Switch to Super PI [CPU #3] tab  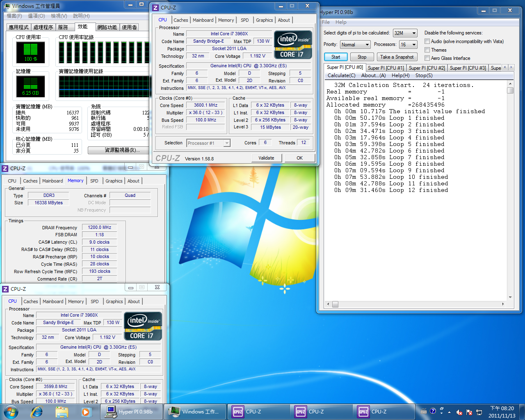click(x=468, y=68)
